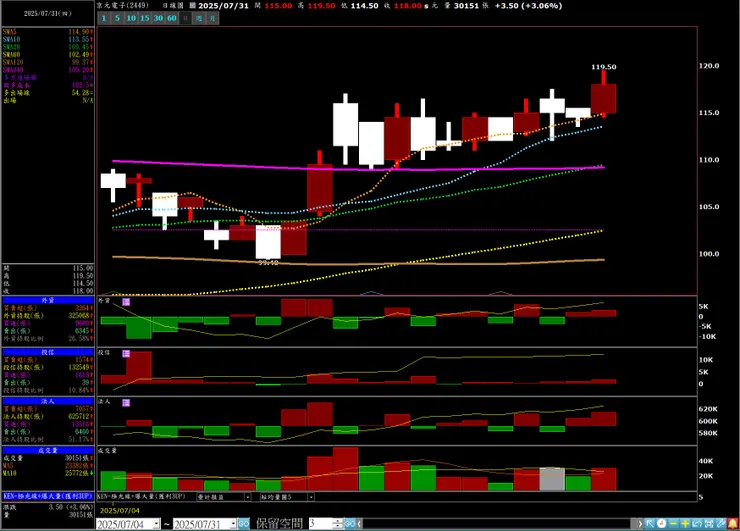
Task: Click the MA10 volume value row
Action: 48,473
